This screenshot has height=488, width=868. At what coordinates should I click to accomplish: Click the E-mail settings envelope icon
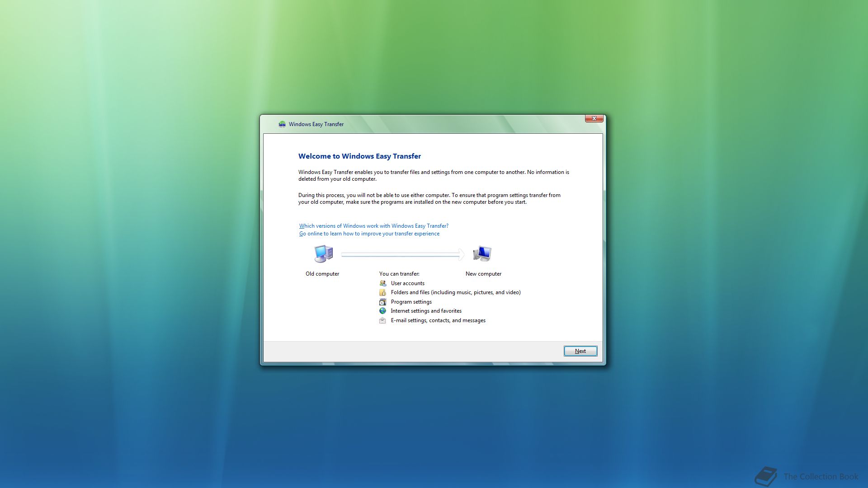pos(382,320)
